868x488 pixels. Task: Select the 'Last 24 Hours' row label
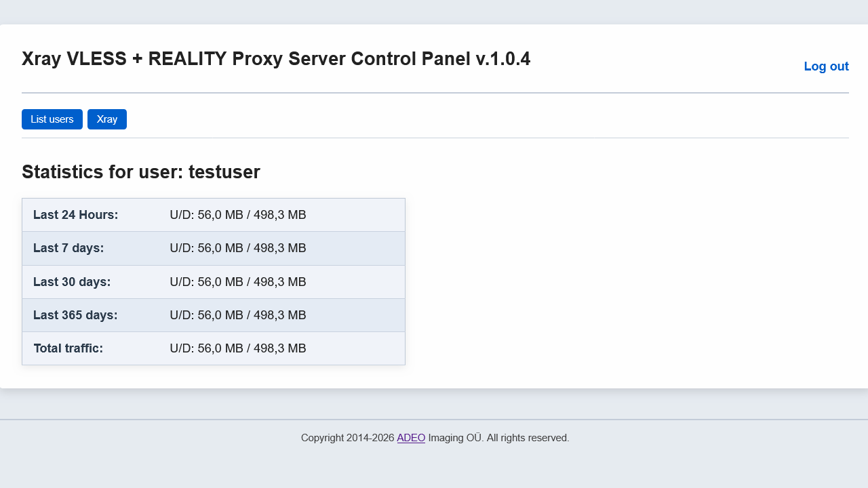tap(76, 215)
